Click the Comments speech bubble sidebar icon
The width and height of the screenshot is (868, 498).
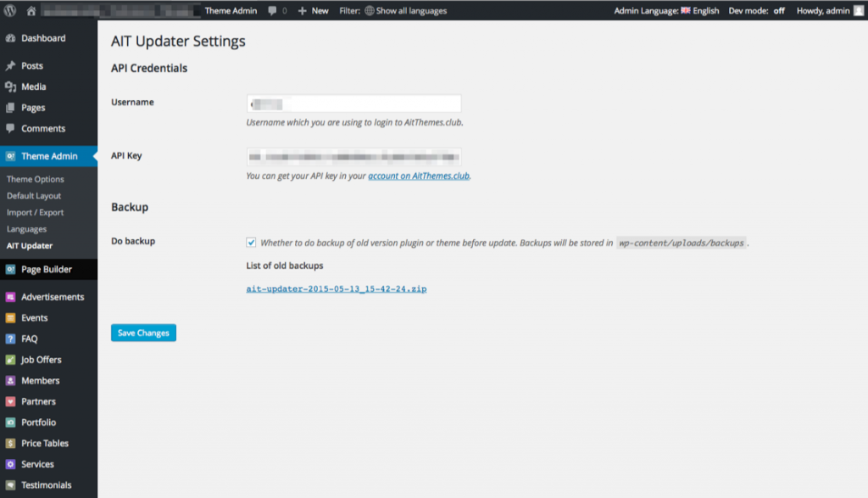tap(10, 128)
